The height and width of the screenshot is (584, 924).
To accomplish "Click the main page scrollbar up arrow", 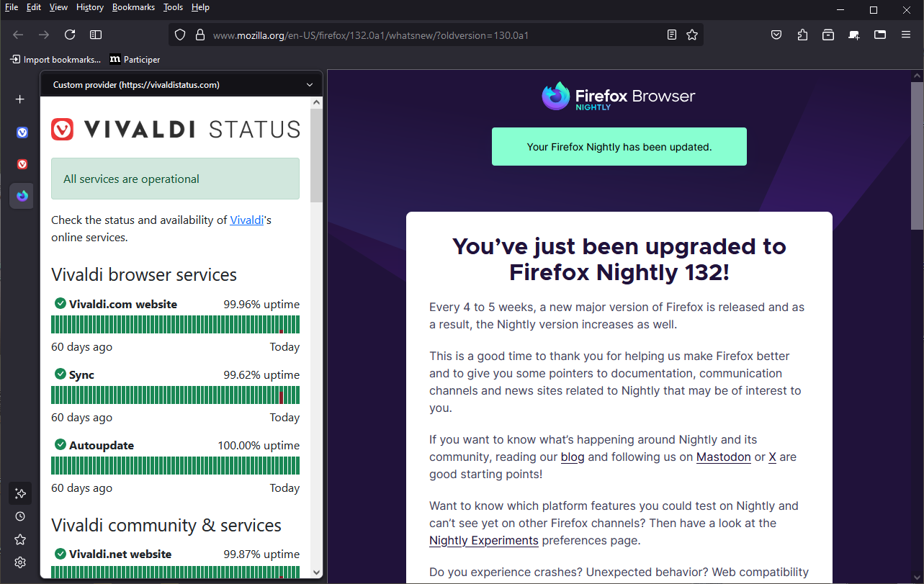I will coord(918,76).
